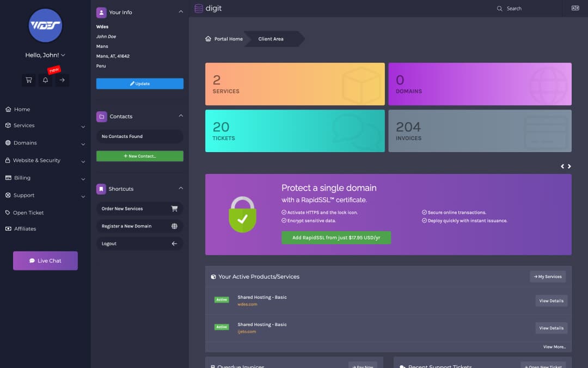Click the Portal Home house icon
This screenshot has width=588, height=368.
click(208, 39)
